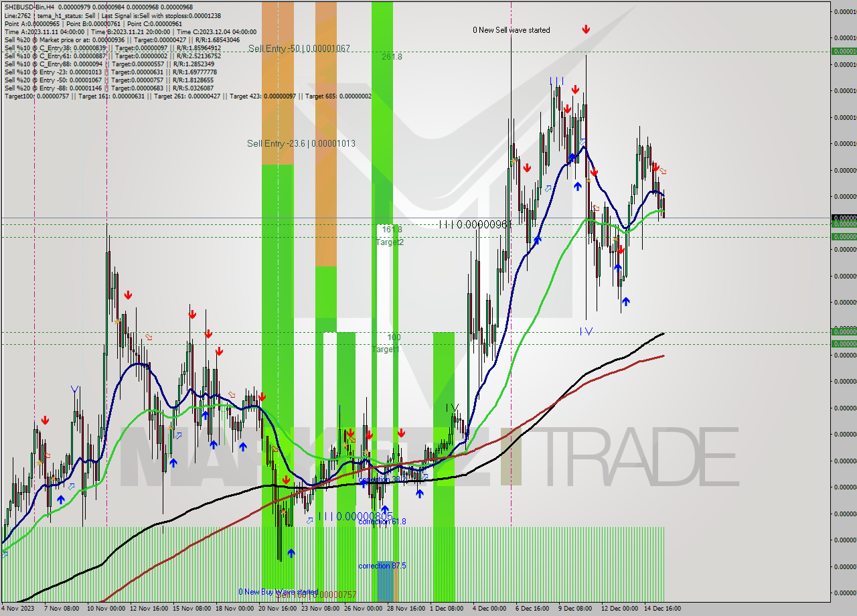Select 'Sell Entry -23.6 | 0.00001013' chart label
This screenshot has width=857, height=616.
[301, 143]
